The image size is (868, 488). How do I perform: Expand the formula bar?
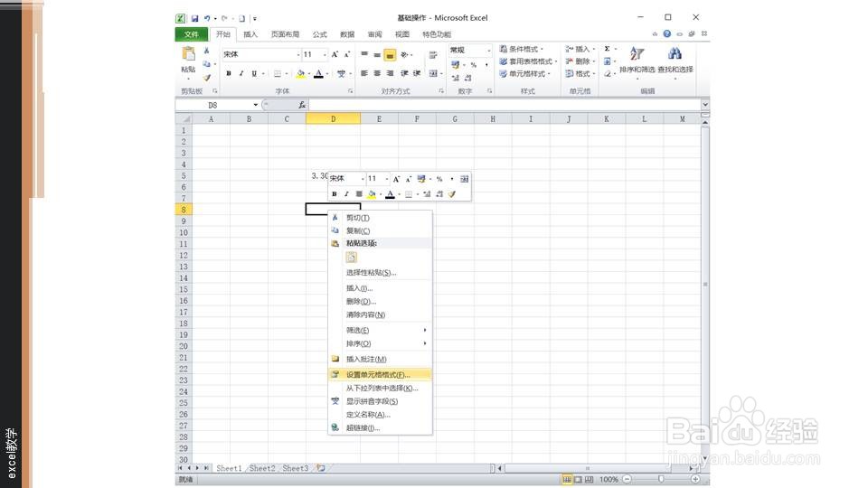(704, 105)
